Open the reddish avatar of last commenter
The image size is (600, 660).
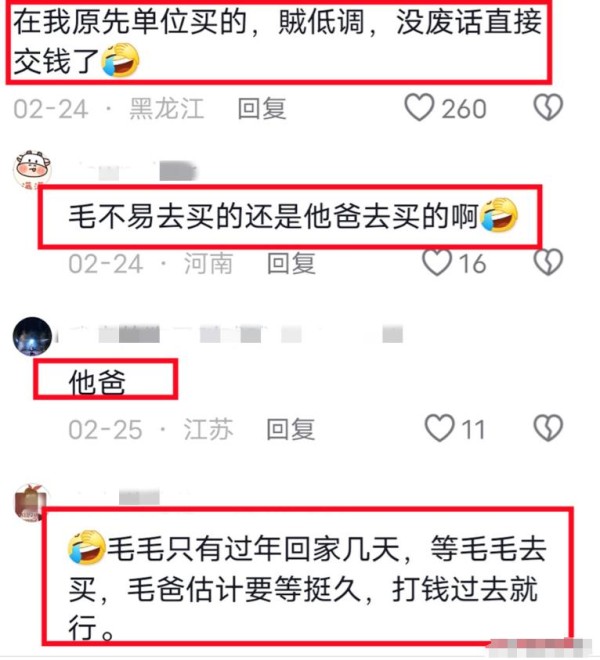point(32,503)
